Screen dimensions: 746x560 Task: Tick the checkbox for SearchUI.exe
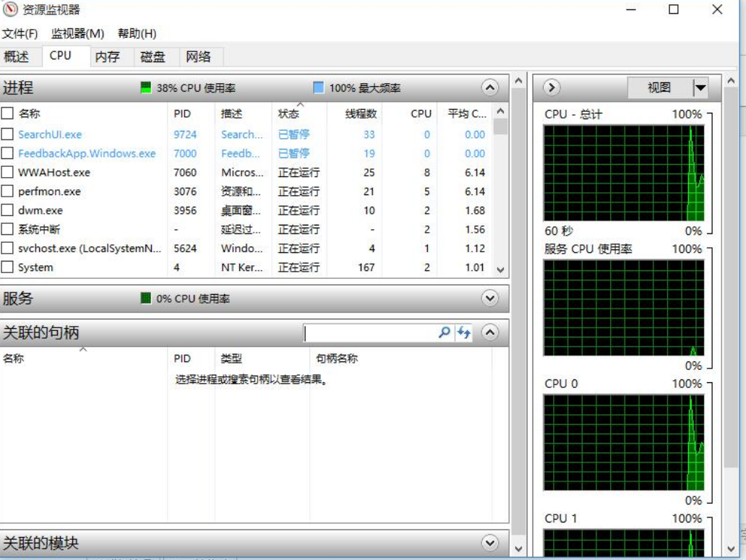(x=7, y=134)
